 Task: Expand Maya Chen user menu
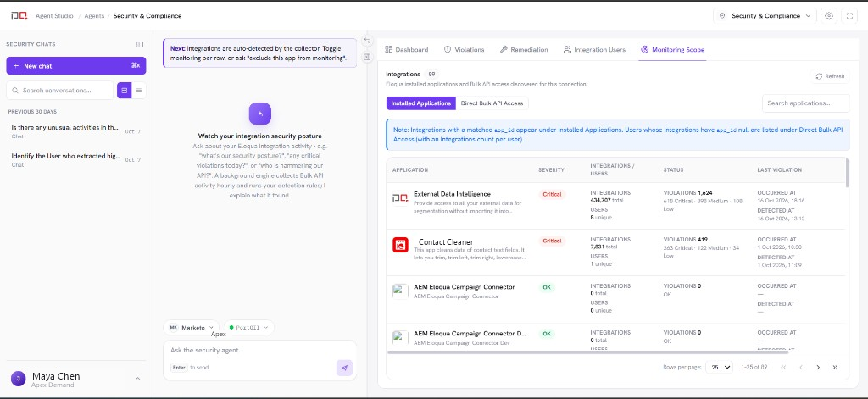click(x=138, y=379)
